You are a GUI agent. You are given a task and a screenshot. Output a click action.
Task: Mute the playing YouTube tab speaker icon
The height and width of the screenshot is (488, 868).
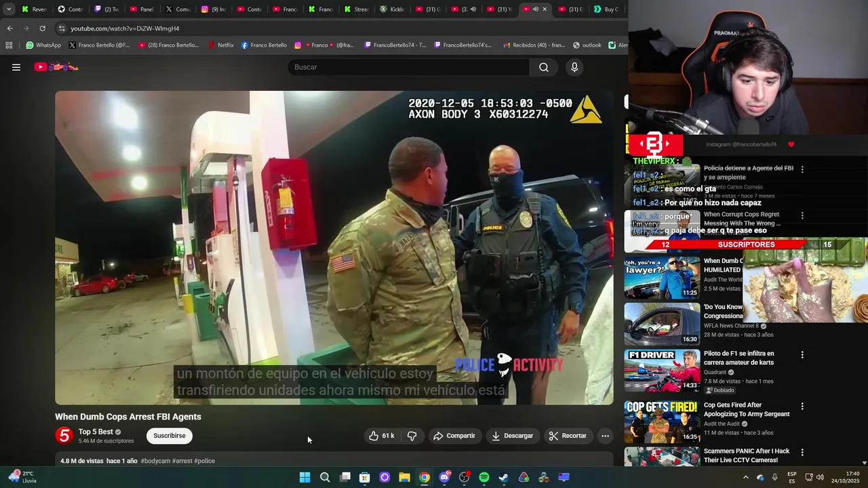[x=536, y=9]
